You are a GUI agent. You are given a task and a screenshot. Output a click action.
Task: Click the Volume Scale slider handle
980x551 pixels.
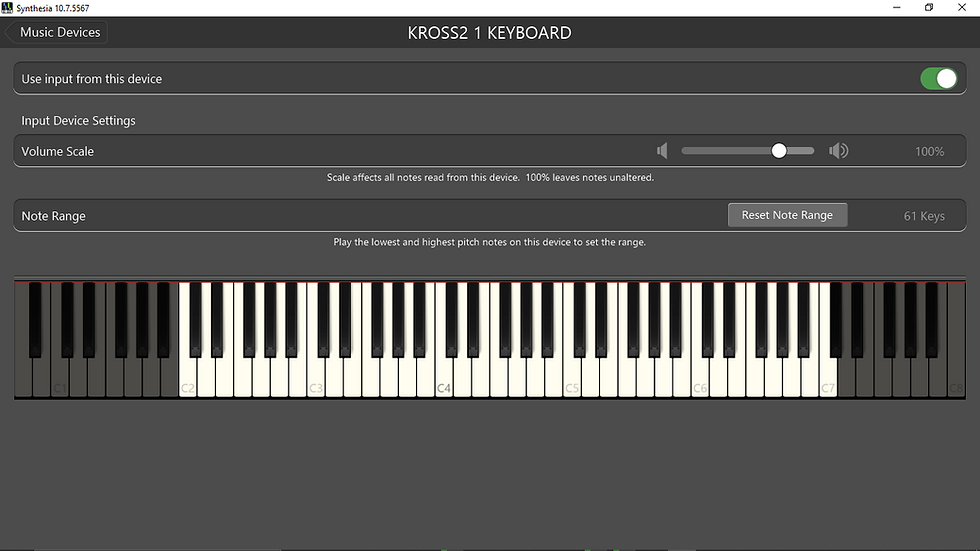click(779, 151)
